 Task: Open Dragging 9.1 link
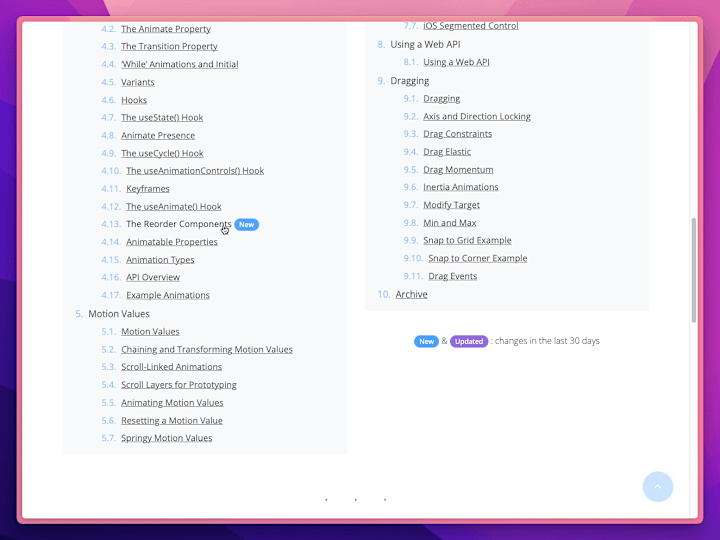[442, 99]
